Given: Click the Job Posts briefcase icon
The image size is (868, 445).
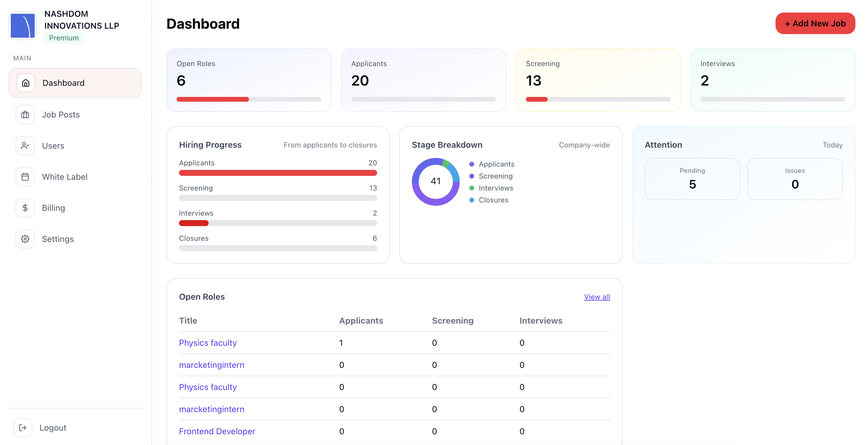Looking at the screenshot, I should pos(25,115).
